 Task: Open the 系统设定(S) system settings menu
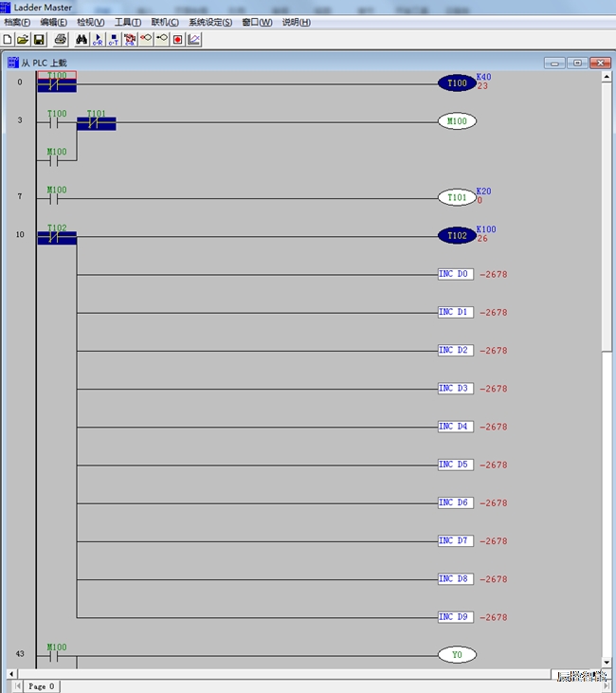pyautogui.click(x=209, y=22)
